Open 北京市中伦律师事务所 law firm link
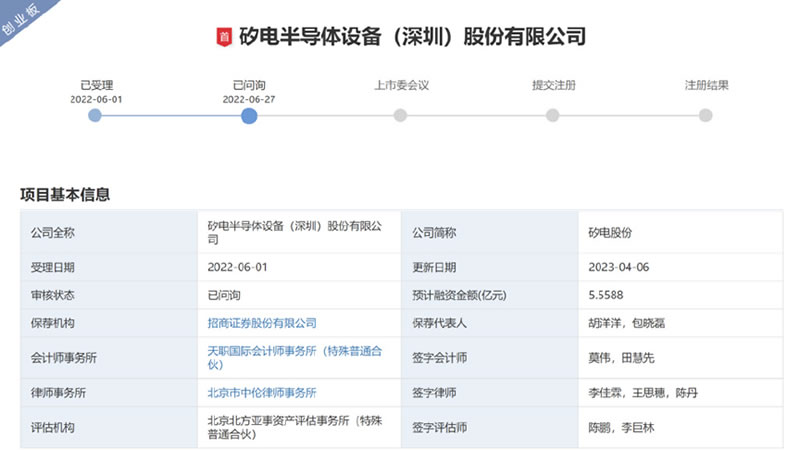800x450 pixels. tap(262, 393)
